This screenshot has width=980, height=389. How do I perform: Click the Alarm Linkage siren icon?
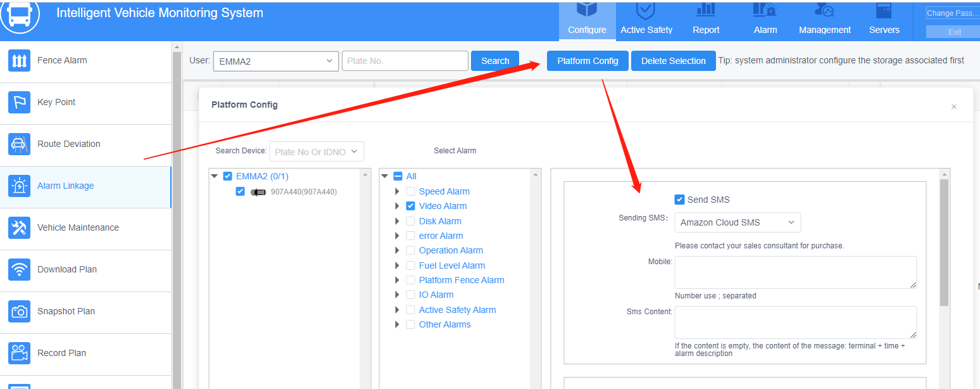(19, 186)
